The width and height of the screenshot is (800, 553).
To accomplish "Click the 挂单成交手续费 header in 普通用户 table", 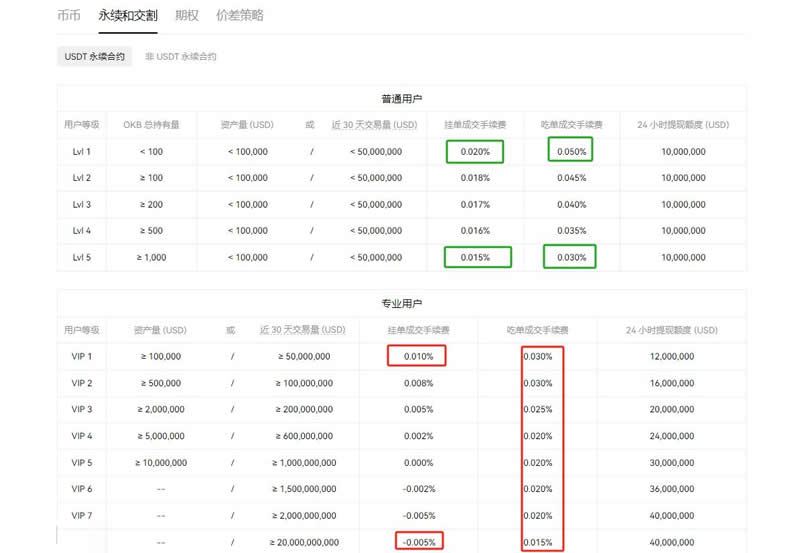I will (x=475, y=125).
